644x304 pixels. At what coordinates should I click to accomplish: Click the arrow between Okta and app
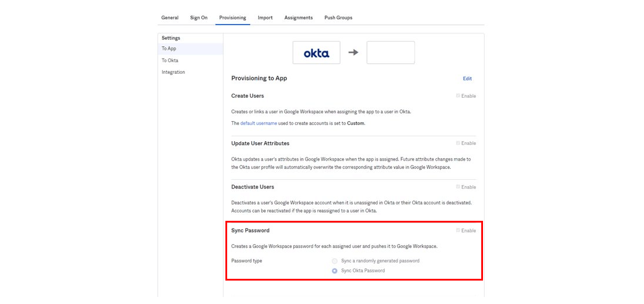click(353, 53)
